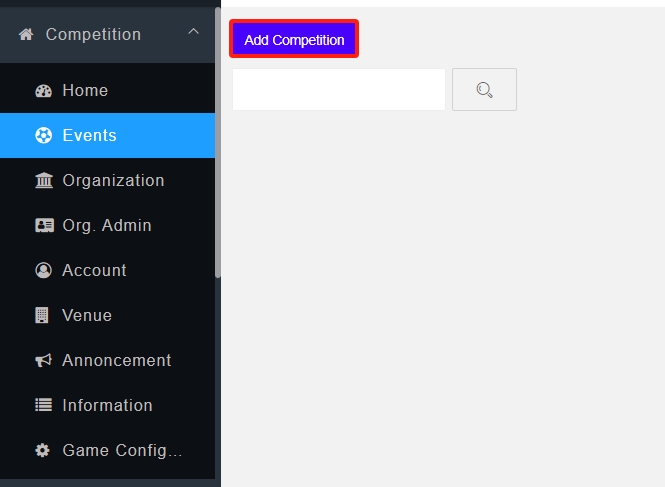This screenshot has height=487, width=665.
Task: Open the Home menu item label
Action: pos(85,91)
